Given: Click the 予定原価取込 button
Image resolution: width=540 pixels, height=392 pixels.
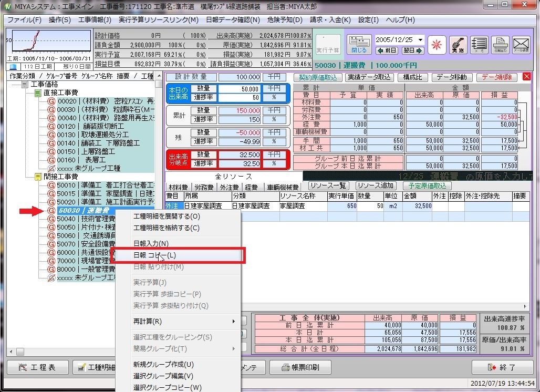Looking at the screenshot, I should (428, 186).
